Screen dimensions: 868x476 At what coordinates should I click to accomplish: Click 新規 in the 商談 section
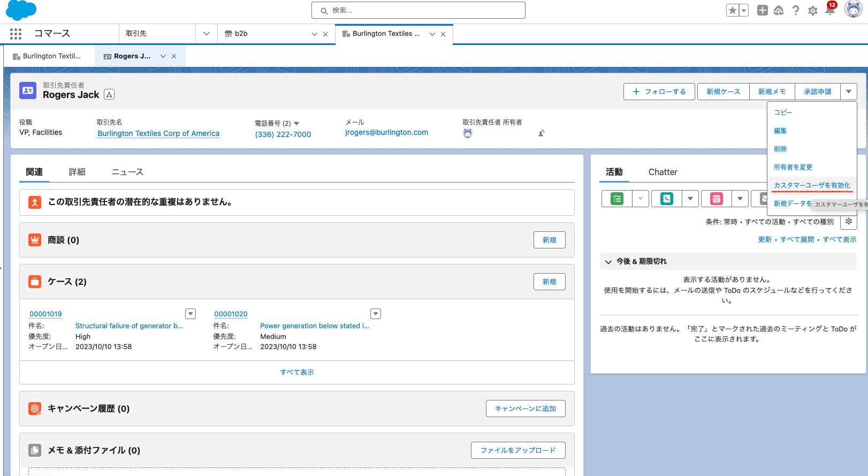coord(550,240)
